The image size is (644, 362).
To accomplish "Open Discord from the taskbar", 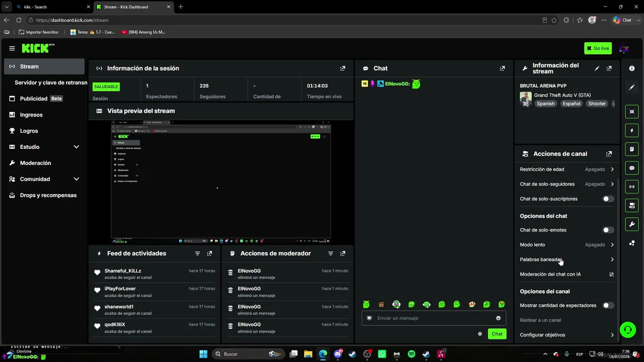I will point(338,354).
